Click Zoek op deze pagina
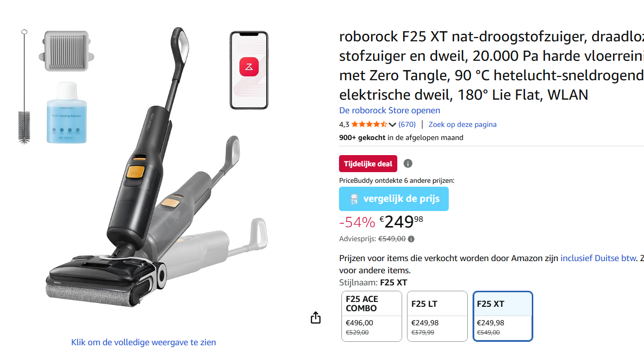This screenshot has height=353, width=644. pos(462,124)
